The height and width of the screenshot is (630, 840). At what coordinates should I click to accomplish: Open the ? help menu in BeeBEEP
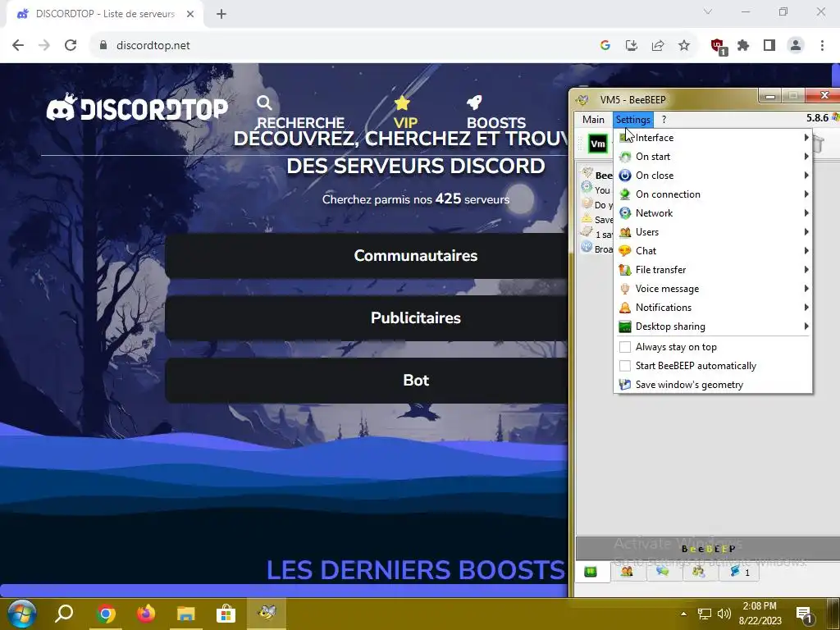click(x=664, y=120)
